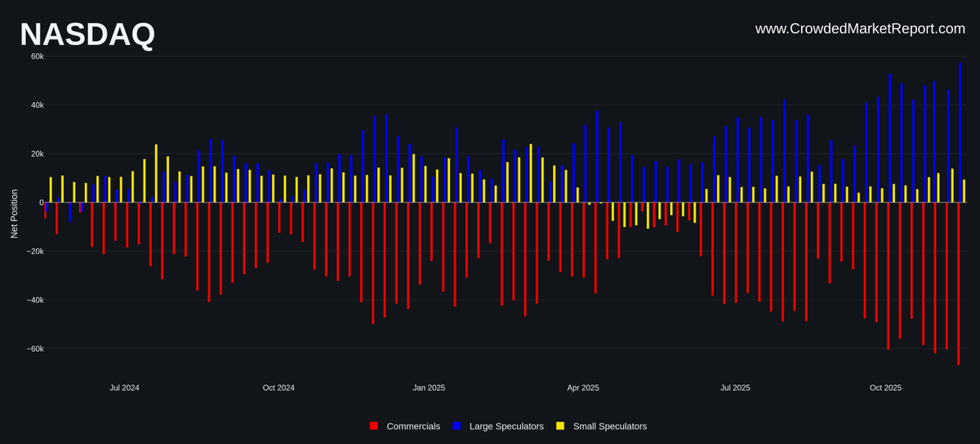The width and height of the screenshot is (980, 444).
Task: Toggle the Large Speculators legend label
Action: point(506,426)
